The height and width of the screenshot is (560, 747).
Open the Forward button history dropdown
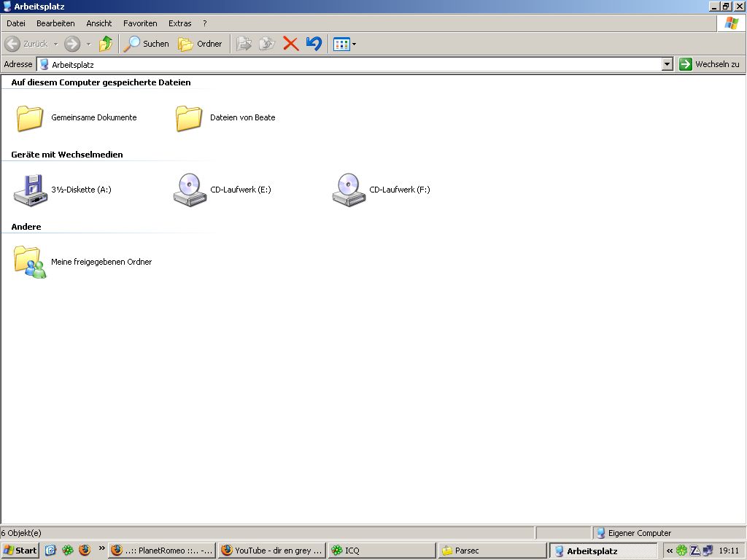[x=88, y=44]
